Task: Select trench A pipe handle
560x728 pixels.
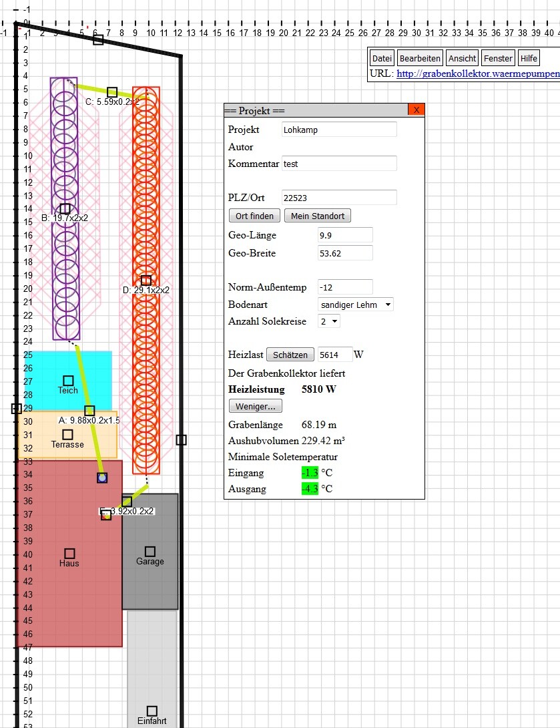Action: pos(89,411)
